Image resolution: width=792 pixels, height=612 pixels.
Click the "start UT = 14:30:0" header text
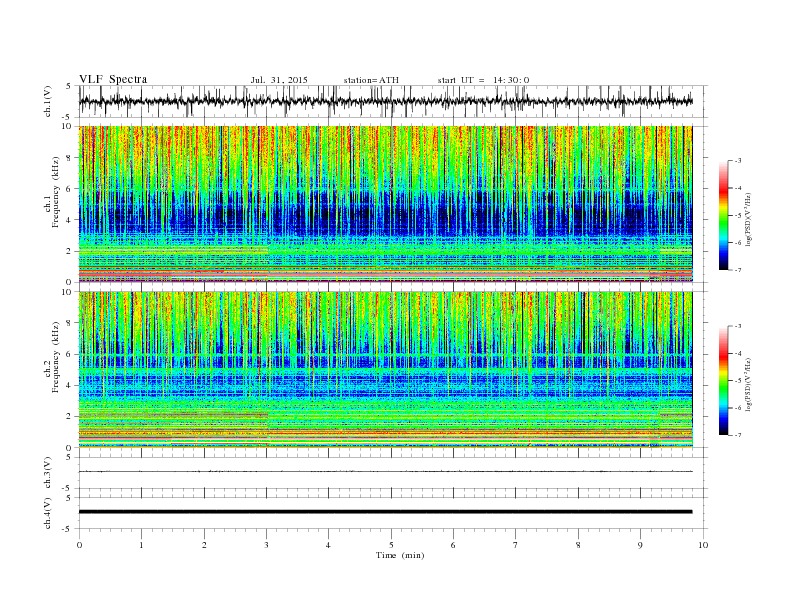point(483,80)
